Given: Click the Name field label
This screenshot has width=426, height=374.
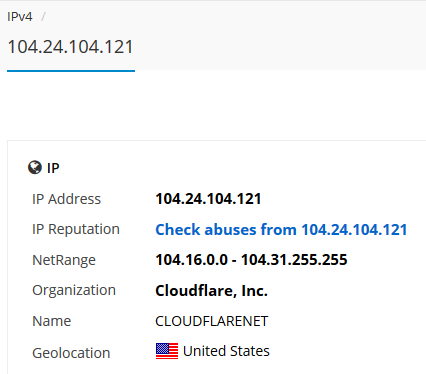Looking at the screenshot, I should tap(52, 321).
